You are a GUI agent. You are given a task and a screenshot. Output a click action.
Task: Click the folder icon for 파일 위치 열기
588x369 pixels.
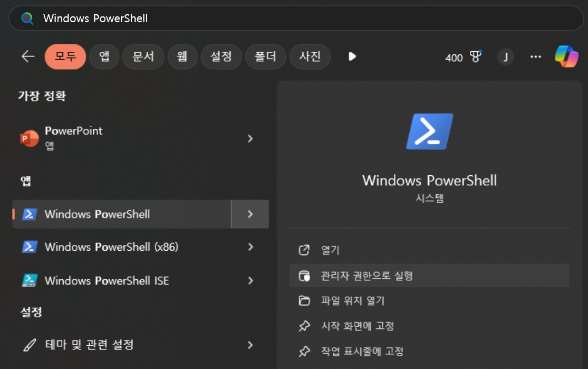(304, 301)
